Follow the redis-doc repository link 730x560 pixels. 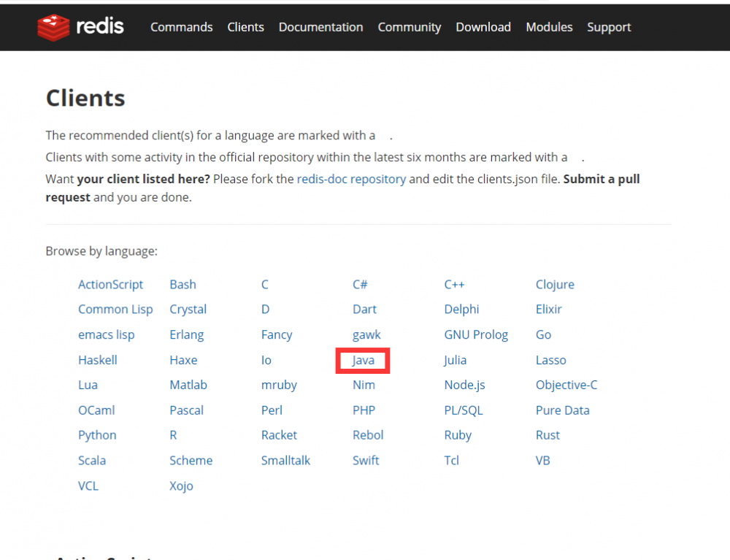(x=352, y=179)
